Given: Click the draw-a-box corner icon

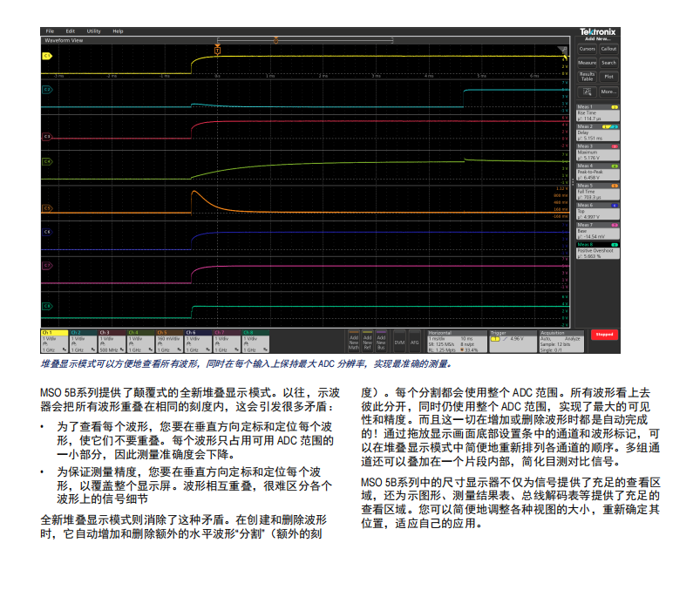Looking at the screenshot, I should pos(562,50).
